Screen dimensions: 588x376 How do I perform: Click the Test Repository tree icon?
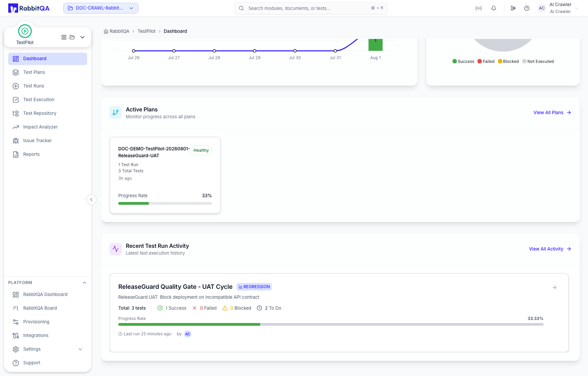[16, 113]
